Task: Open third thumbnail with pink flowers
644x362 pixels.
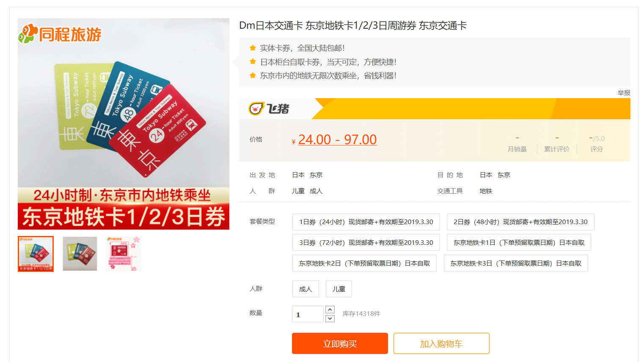Action: (123, 254)
